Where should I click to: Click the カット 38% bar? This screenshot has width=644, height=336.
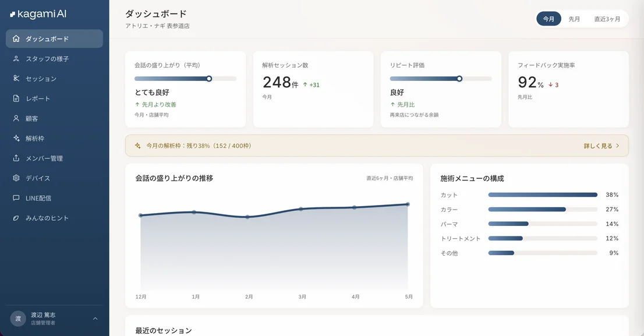click(543, 194)
